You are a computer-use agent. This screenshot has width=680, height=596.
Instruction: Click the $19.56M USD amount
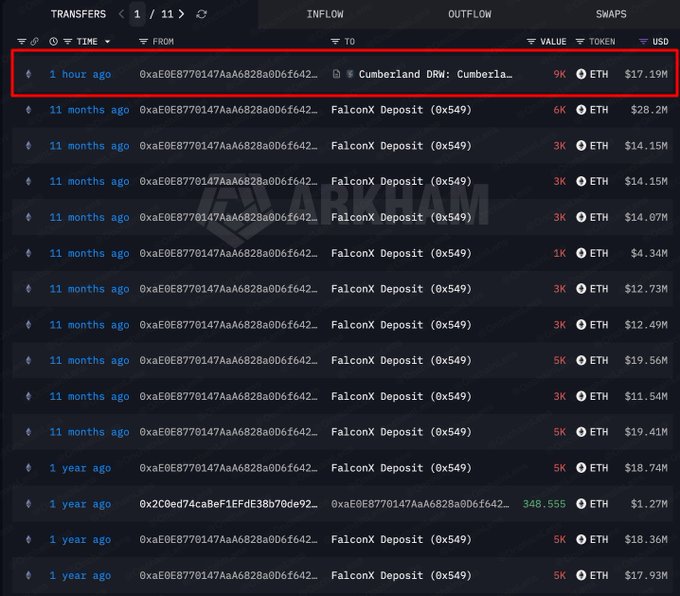646,360
